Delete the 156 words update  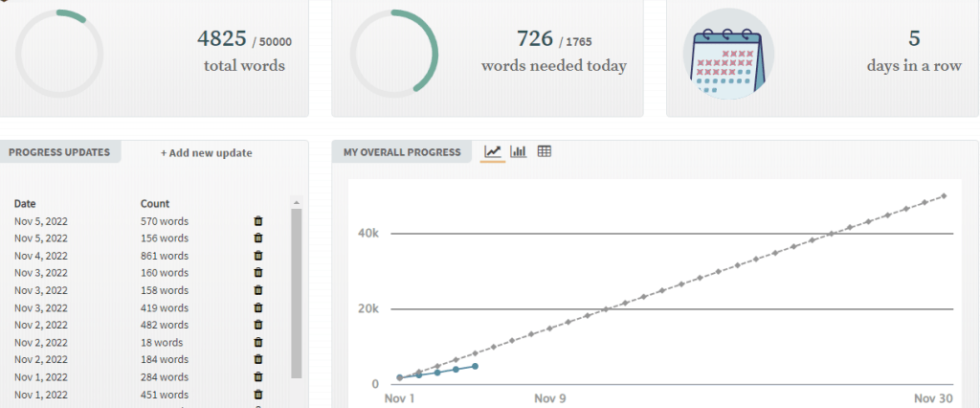tap(257, 238)
